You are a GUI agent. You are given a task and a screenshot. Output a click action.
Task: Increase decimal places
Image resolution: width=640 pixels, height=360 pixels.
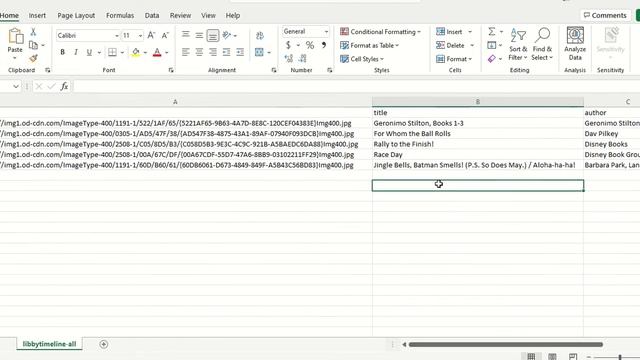click(x=289, y=58)
